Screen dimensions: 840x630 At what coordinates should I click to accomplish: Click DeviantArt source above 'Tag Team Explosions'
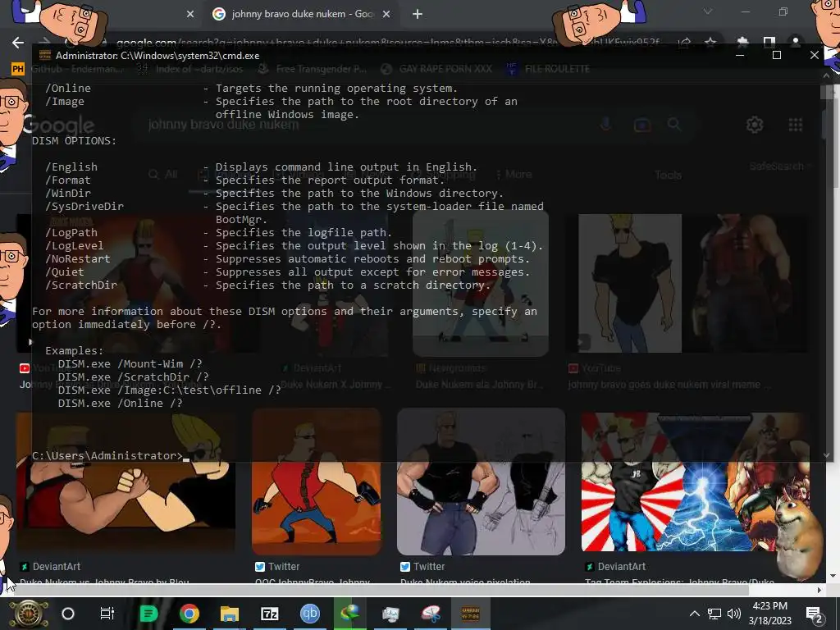pos(616,567)
